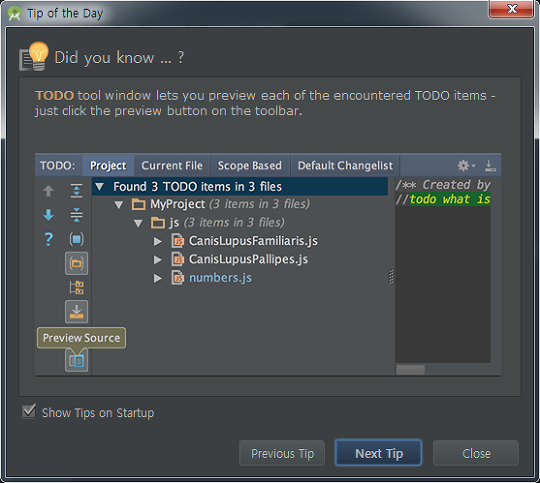
Task: Open the TODO gear settings menu
Action: (466, 166)
